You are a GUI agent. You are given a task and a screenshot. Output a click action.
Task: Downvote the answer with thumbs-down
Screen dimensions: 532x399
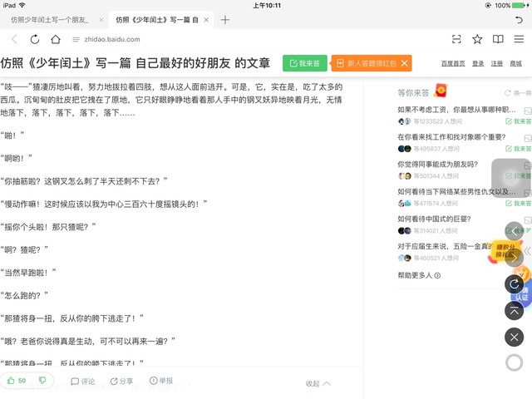pos(42,381)
